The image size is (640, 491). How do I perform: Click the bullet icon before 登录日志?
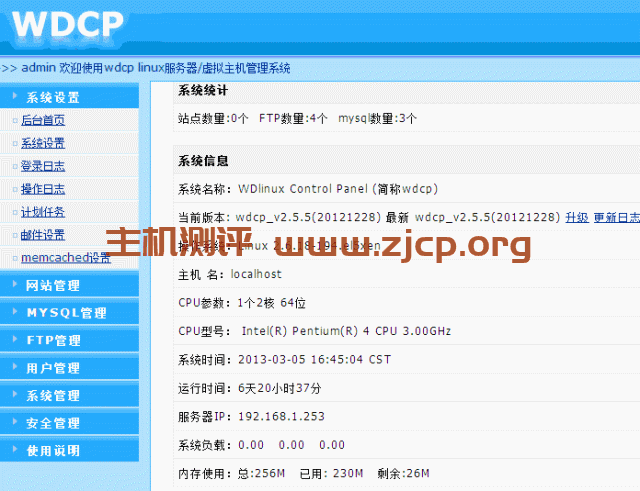click(x=15, y=167)
